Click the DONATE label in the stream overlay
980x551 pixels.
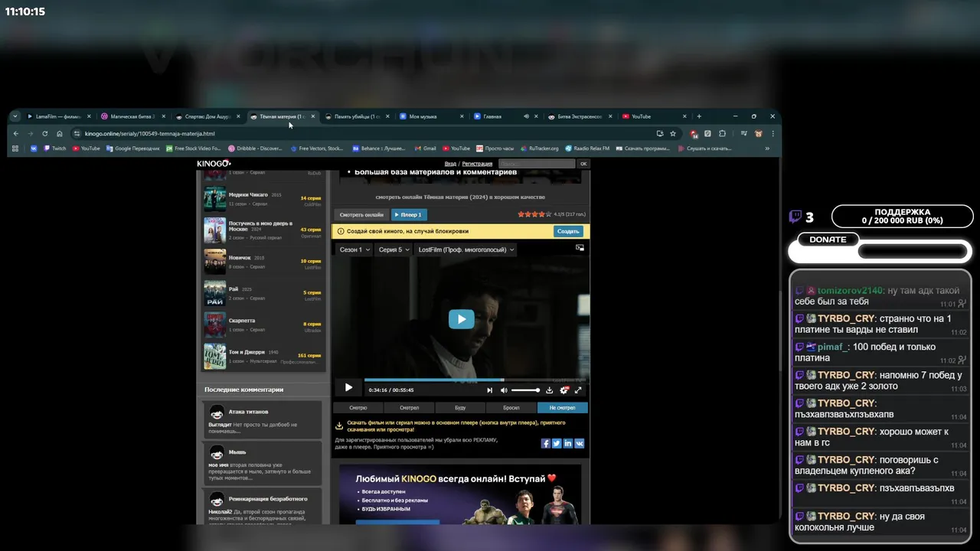(x=828, y=240)
